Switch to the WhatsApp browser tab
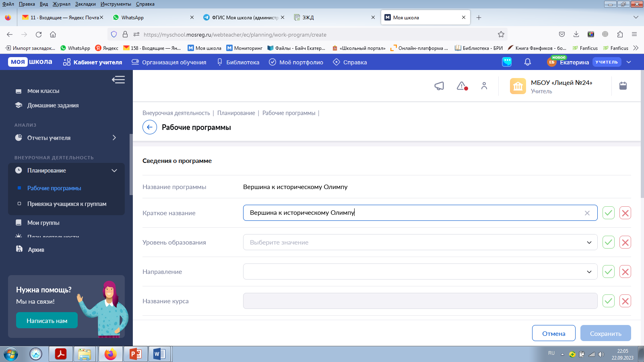Screen dimensions: 644x362 pos(153,17)
